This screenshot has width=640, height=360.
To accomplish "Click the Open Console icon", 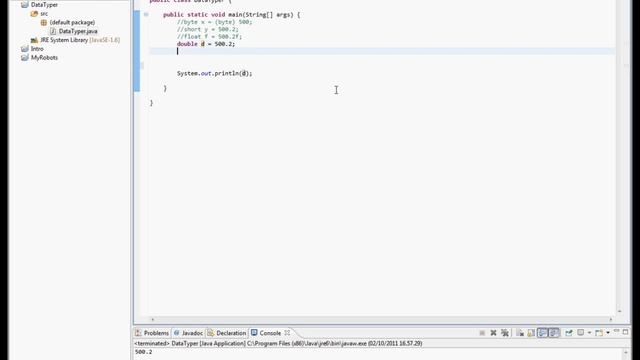I will click(x=599, y=333).
